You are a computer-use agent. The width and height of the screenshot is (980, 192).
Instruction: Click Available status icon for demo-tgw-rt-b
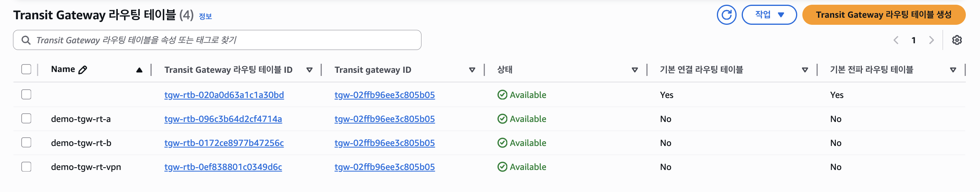pyautogui.click(x=502, y=143)
